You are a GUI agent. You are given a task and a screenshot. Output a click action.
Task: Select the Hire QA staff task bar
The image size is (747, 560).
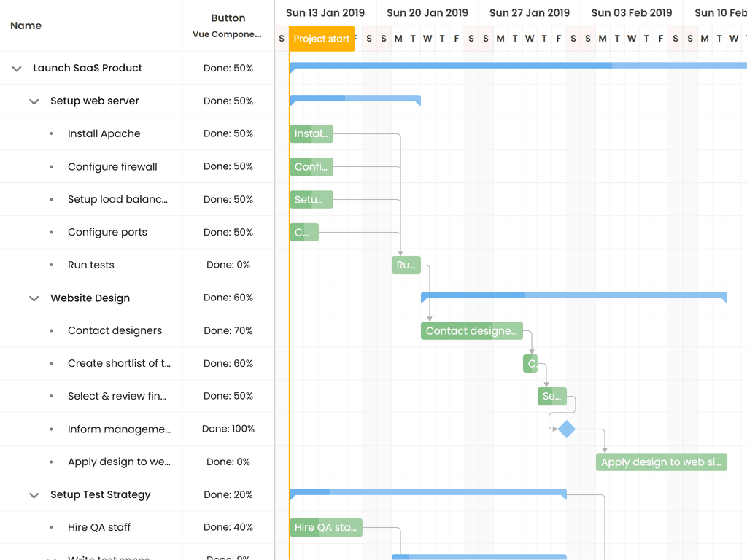(325, 528)
